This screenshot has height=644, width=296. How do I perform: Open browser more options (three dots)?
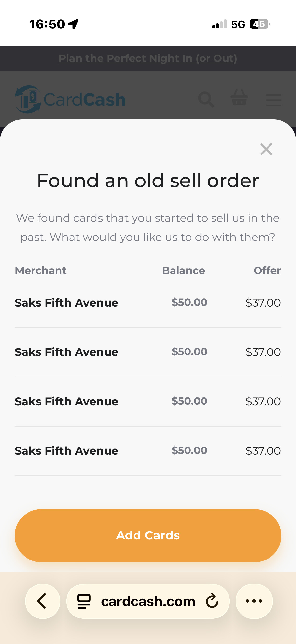click(254, 601)
